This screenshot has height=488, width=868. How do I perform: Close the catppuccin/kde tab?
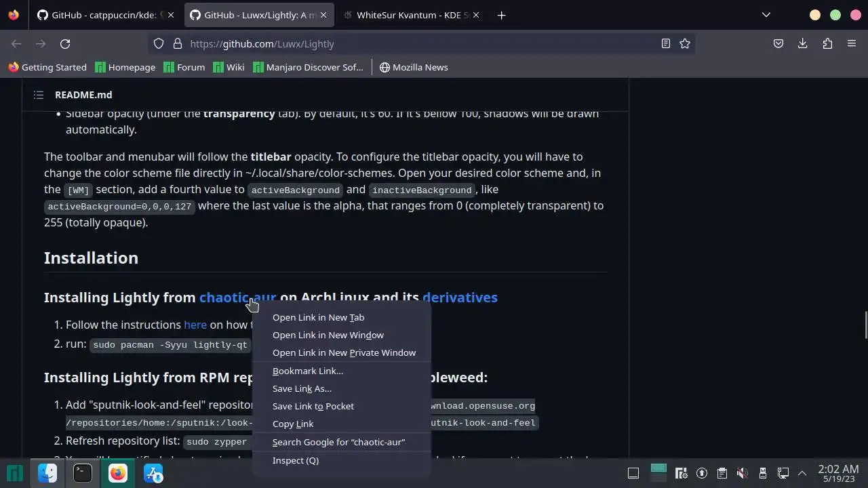(170, 15)
